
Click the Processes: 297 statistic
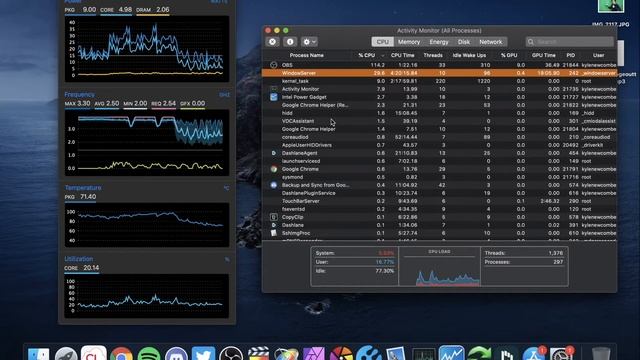coord(524,262)
